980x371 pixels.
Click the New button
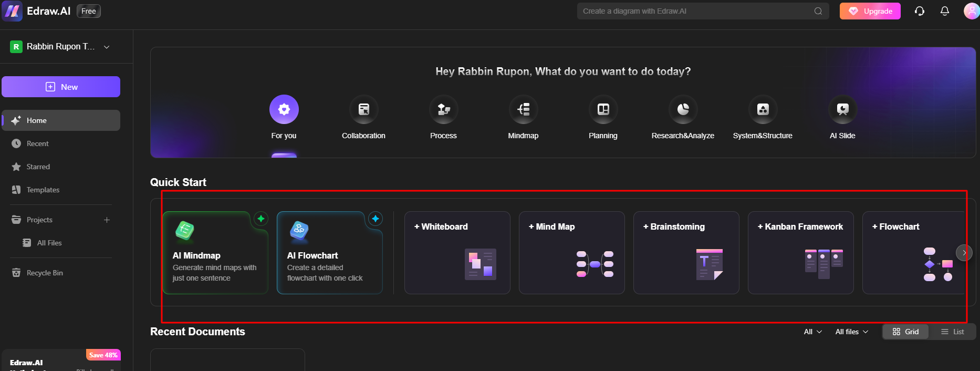coord(61,87)
